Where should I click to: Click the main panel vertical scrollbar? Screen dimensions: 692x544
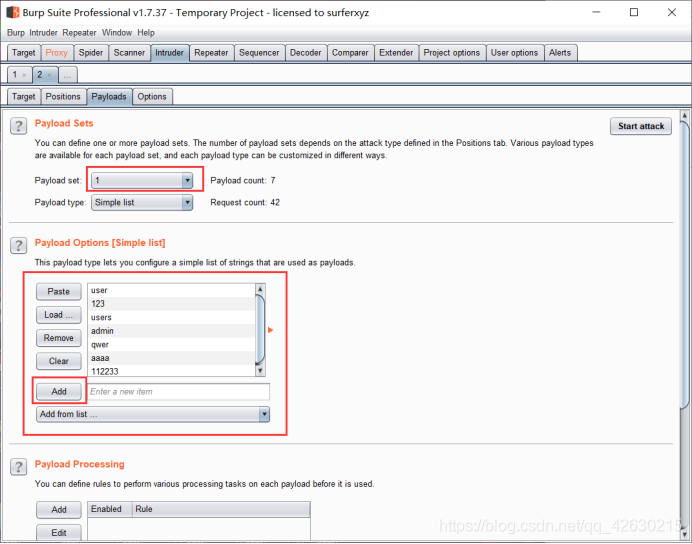click(684, 265)
